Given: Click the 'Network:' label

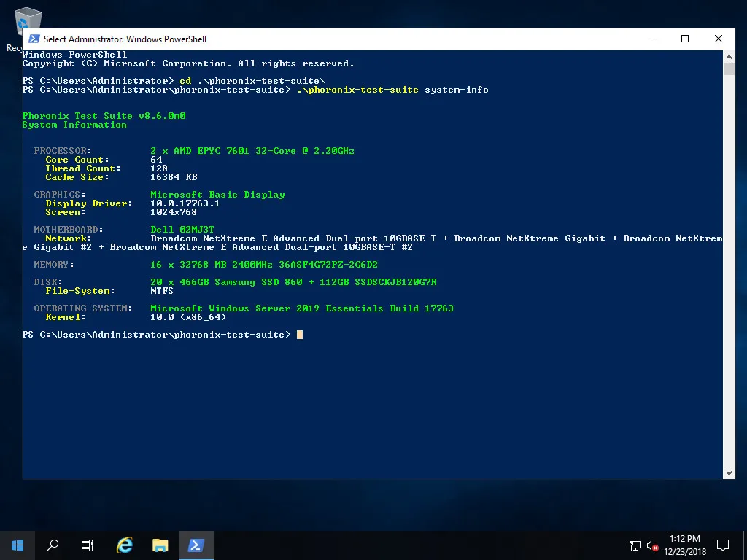Looking at the screenshot, I should (x=68, y=238).
